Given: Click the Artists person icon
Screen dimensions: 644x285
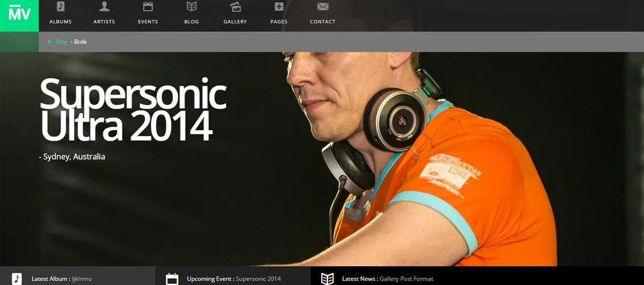Looking at the screenshot, I should [x=104, y=7].
